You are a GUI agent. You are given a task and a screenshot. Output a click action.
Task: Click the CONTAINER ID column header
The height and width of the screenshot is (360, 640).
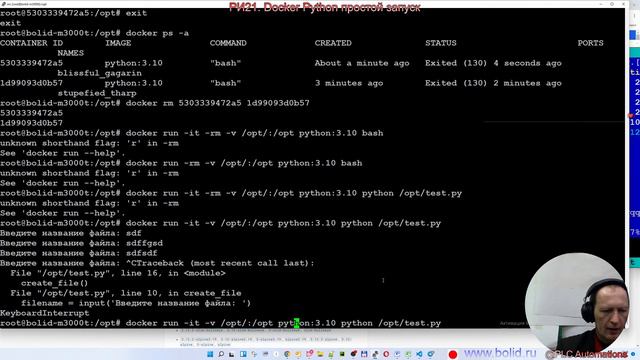(x=31, y=43)
